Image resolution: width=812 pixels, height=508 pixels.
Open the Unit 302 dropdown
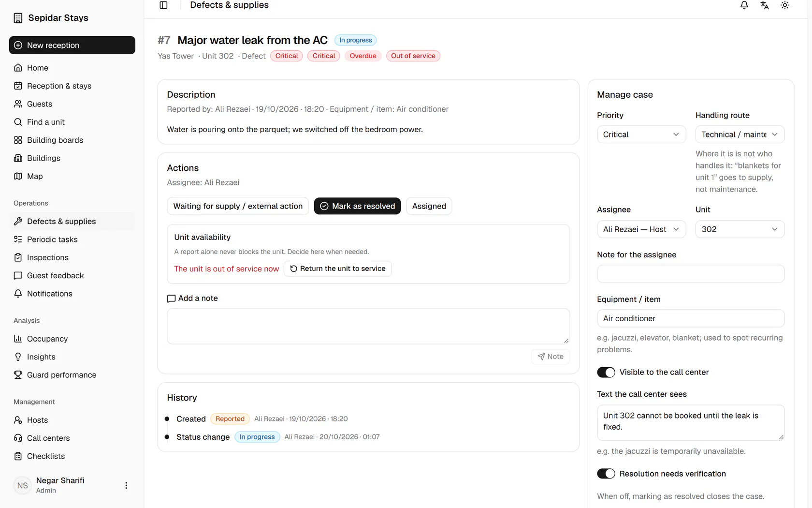[739, 229]
